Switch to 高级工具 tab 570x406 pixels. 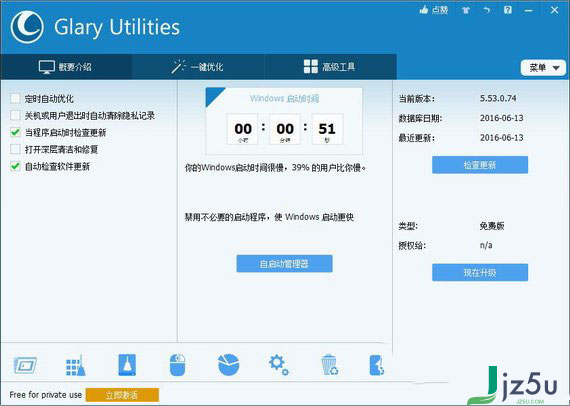(330, 67)
